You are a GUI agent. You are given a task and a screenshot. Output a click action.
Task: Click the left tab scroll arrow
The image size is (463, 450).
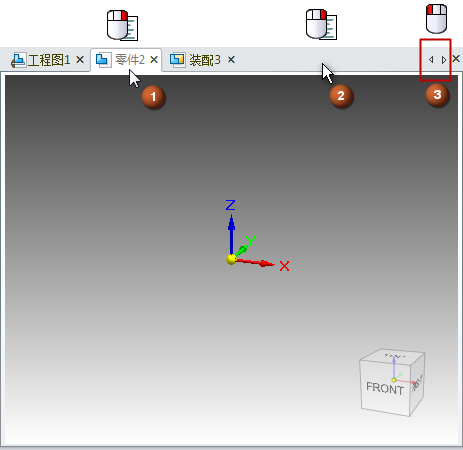[431, 60]
